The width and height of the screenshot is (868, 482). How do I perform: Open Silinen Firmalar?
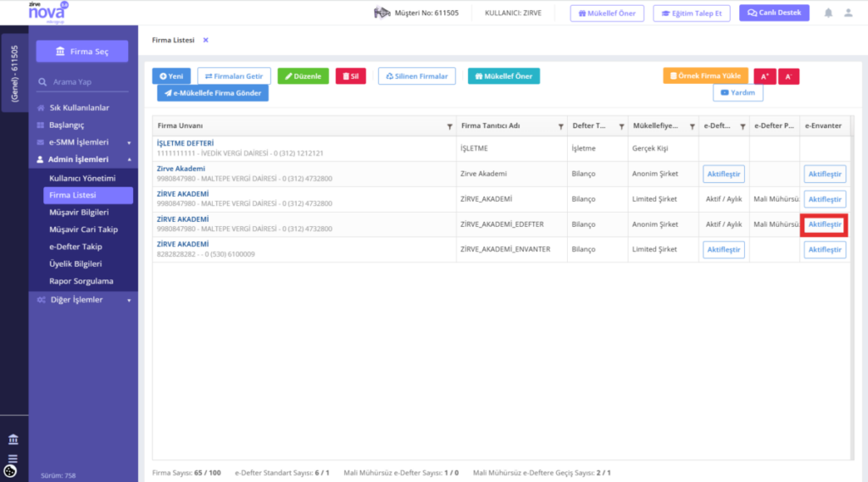coord(417,76)
